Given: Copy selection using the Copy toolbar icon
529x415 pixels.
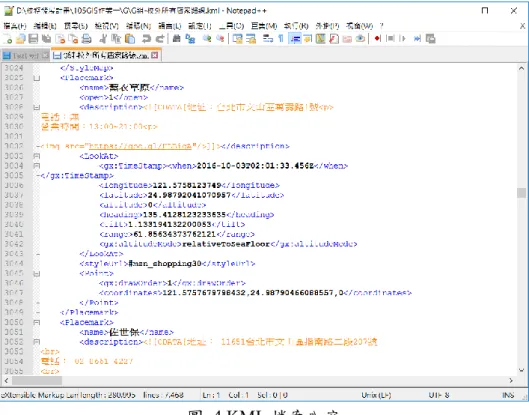Looking at the screenshot, I should (x=116, y=39).
